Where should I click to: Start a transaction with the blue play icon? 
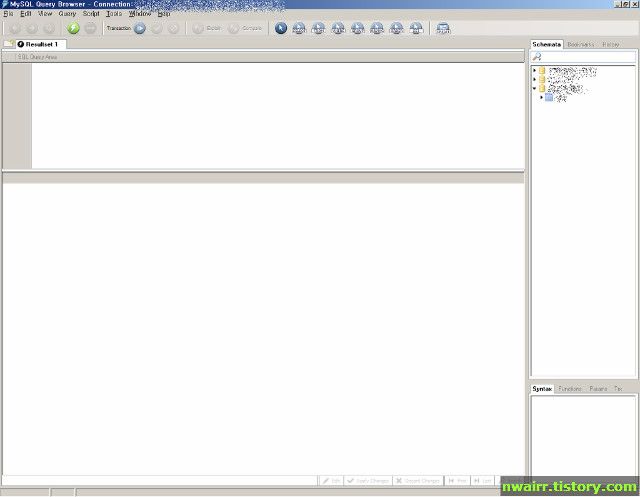pyautogui.click(x=140, y=28)
